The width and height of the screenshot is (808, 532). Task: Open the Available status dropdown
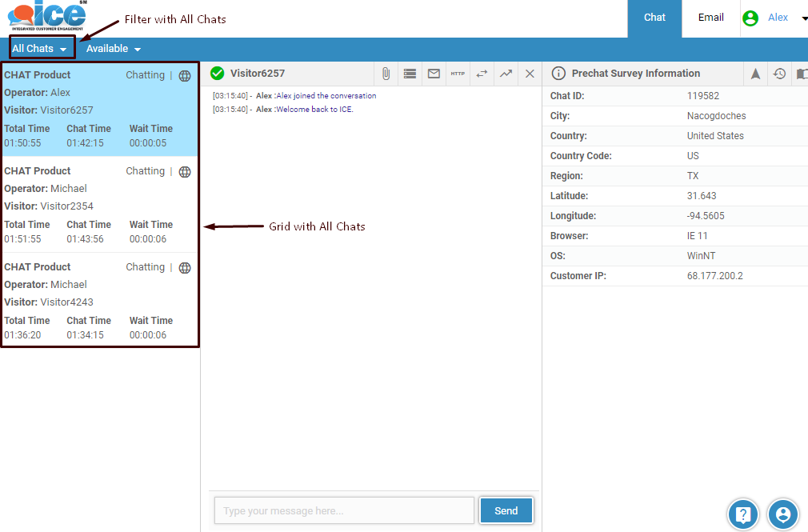(x=113, y=49)
